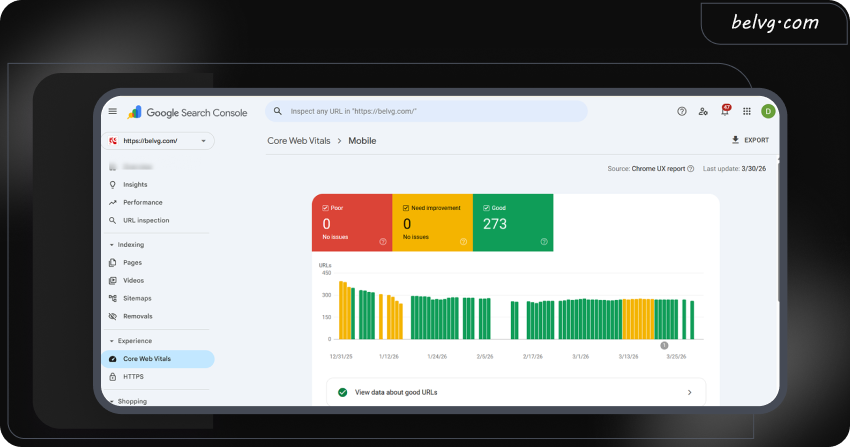Collapse the Experience section
The image size is (850, 447).
(x=112, y=341)
